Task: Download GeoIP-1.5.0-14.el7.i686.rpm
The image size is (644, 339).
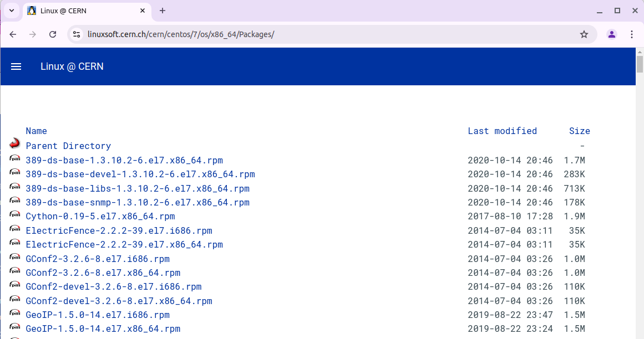Action: [97, 315]
